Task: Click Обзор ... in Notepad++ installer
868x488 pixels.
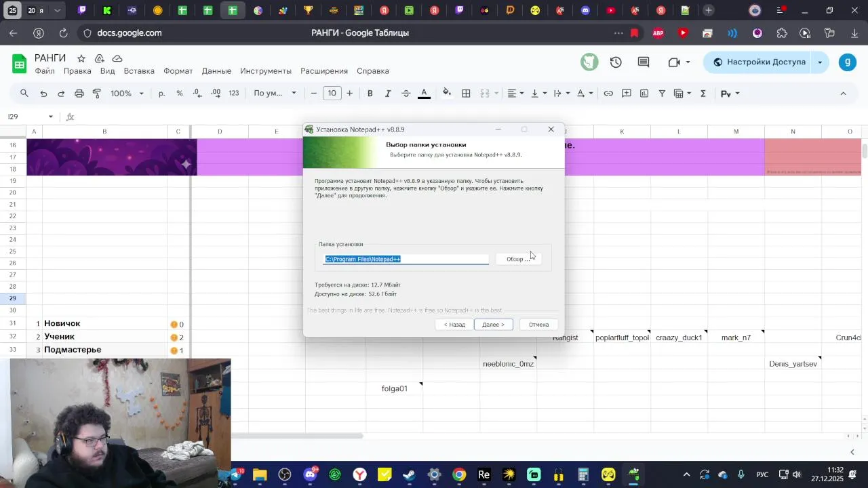Action: [518, 259]
